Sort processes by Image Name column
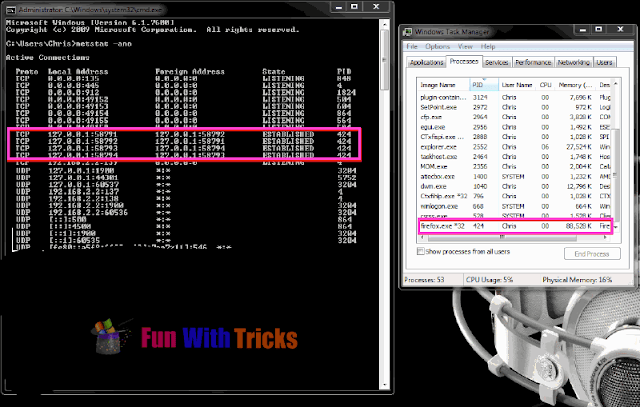Viewport: 640px width, 407px height. point(443,85)
